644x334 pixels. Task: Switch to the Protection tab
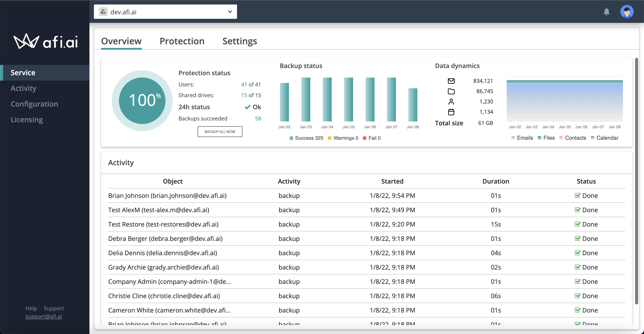182,41
